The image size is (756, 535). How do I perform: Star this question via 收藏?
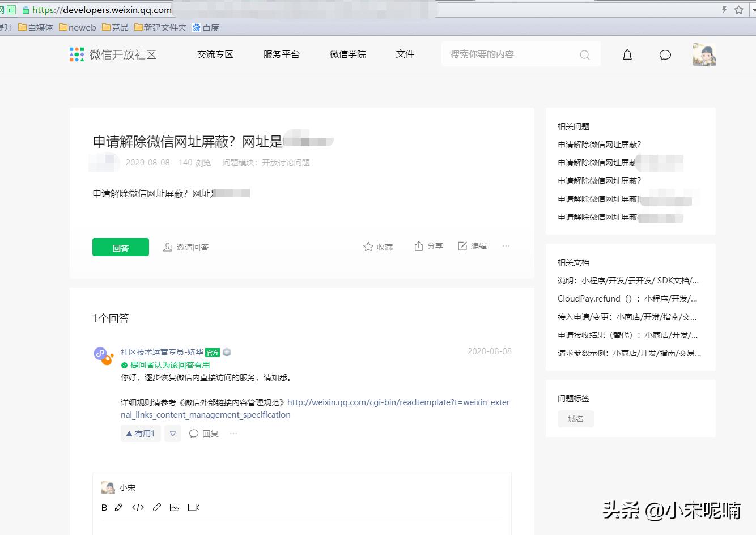click(377, 246)
